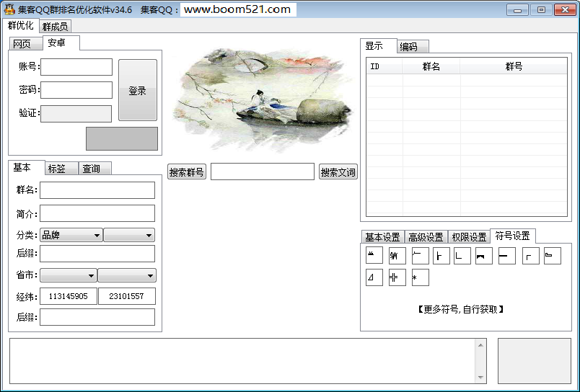Viewport: 580px width, 392px height.
Task: Open the 分类 sub-category dropdown
Action: [129, 235]
